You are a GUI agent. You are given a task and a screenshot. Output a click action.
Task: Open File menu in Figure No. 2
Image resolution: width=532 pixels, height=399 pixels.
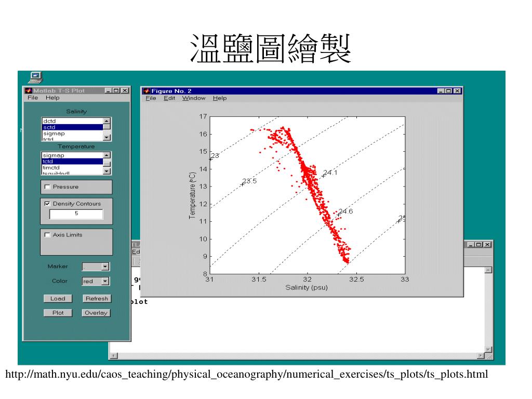151,98
